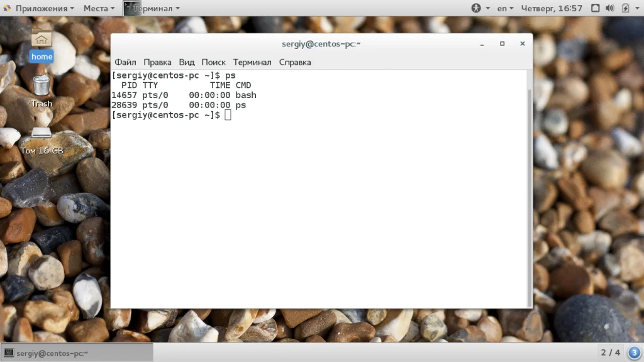Open the system menu arrow at top right
This screenshot has width=644, height=362.
(638, 8)
